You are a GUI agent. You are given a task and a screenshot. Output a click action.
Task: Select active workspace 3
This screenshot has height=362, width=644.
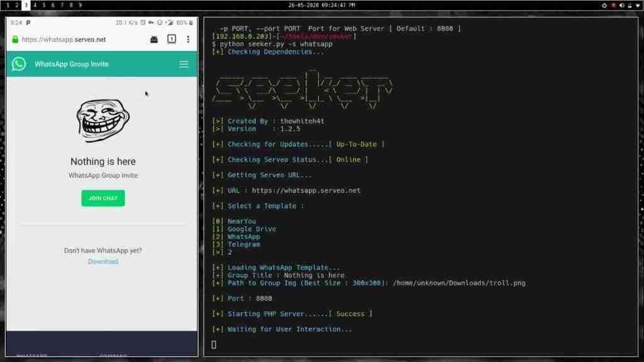point(26,5)
